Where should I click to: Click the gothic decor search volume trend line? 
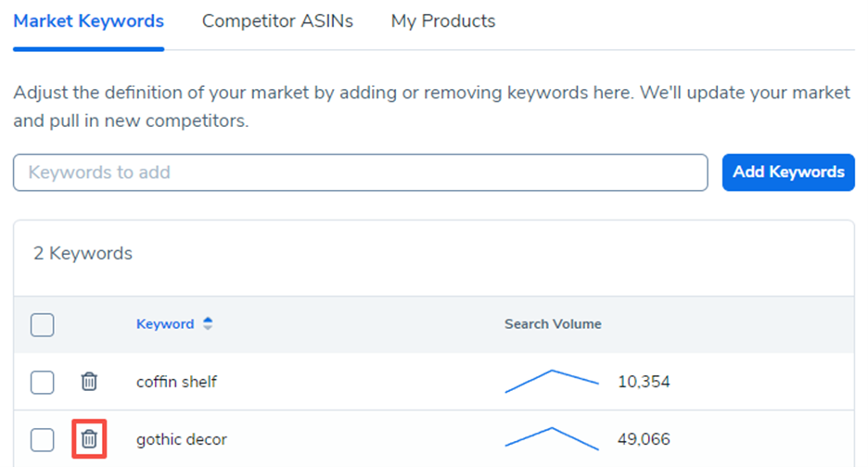click(552, 438)
